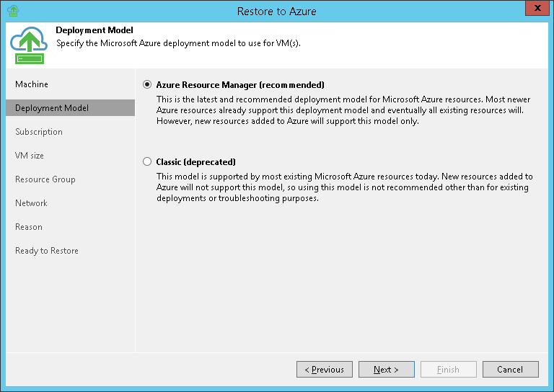The width and height of the screenshot is (554, 392).
Task: Proceed with the Next button
Action: (386, 370)
